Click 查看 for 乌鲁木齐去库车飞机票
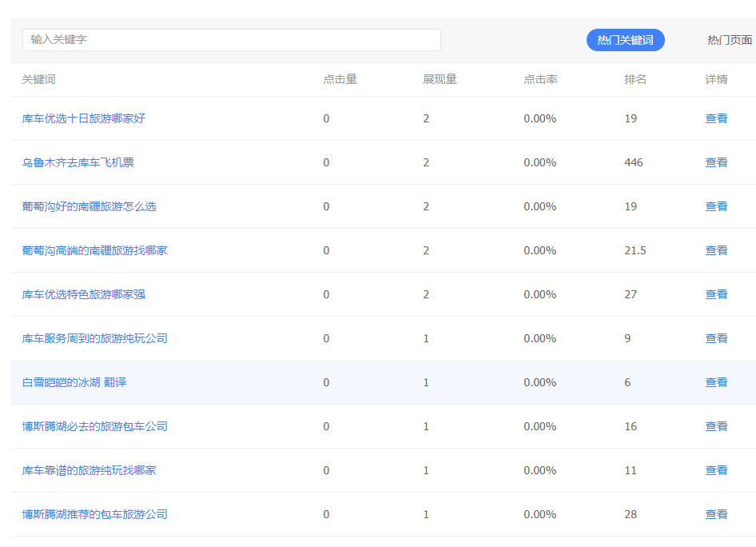Viewport: 756px width, 547px height. (x=716, y=162)
